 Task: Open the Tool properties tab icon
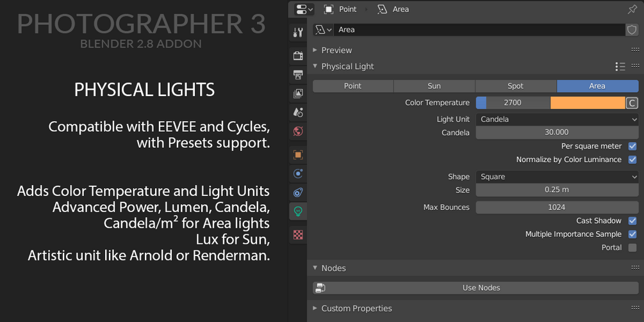298,33
